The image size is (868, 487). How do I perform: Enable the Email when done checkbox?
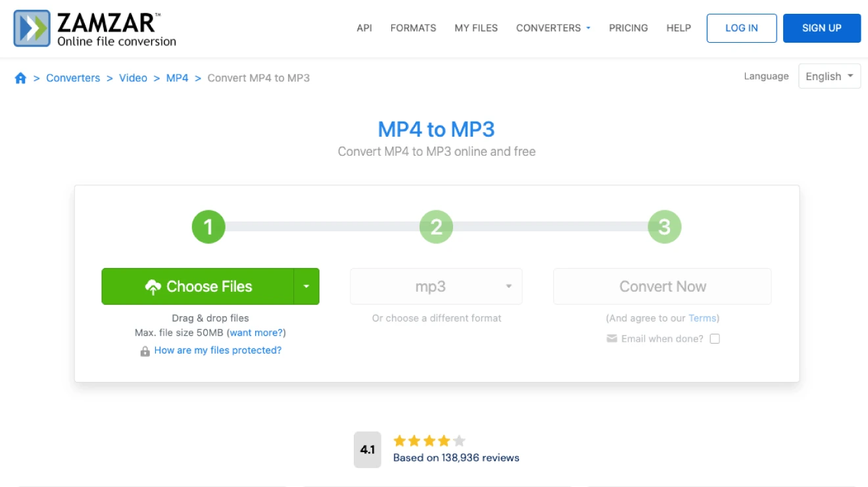click(x=715, y=339)
